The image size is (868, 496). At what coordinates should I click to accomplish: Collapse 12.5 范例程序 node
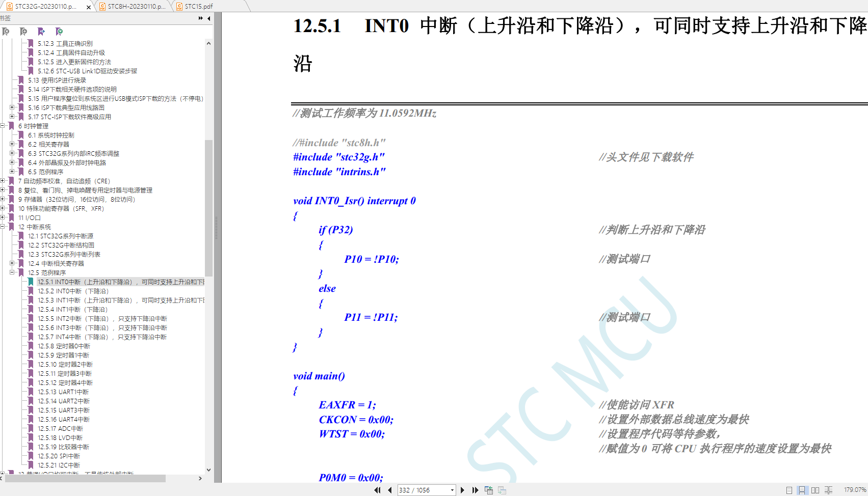tap(12, 272)
